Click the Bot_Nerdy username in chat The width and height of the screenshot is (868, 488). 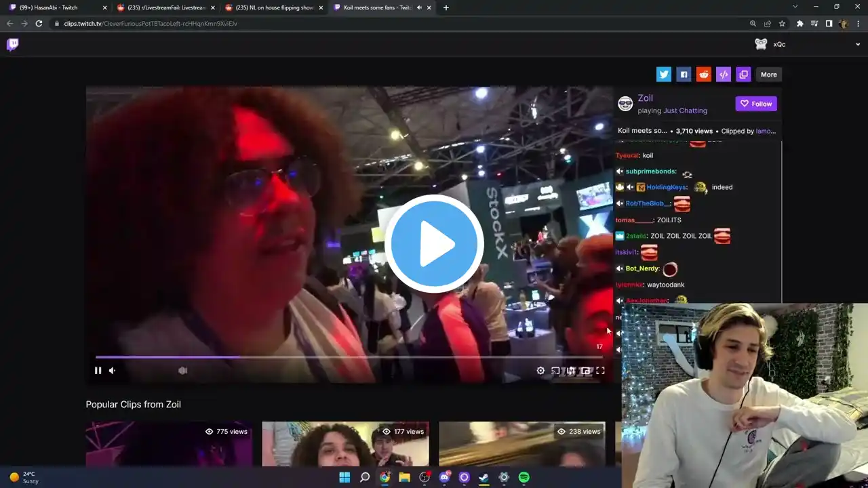point(641,269)
